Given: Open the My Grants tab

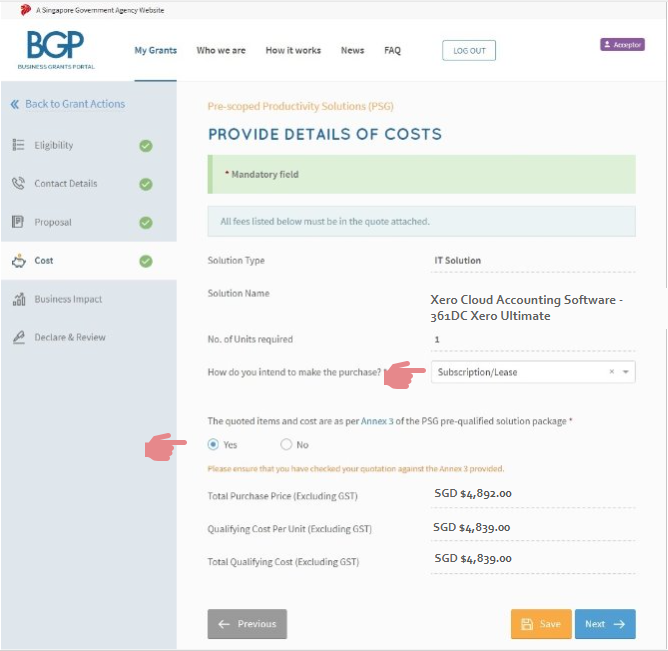Looking at the screenshot, I should coord(155,50).
